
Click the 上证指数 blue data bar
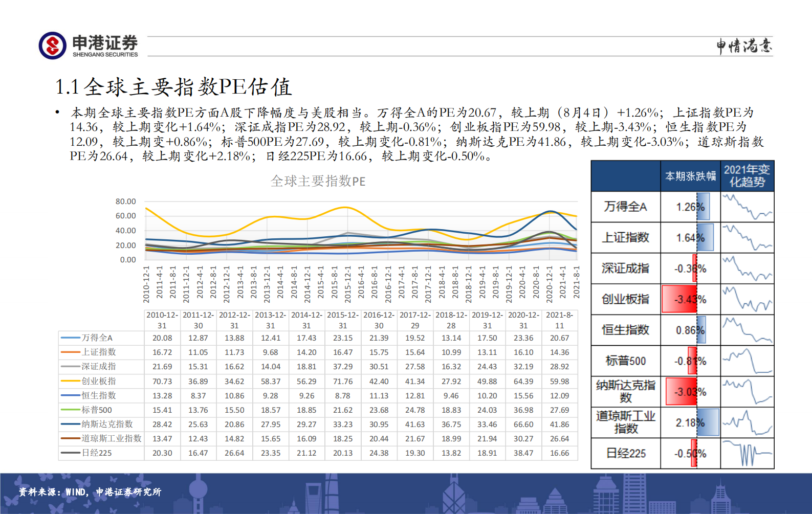tap(705, 237)
